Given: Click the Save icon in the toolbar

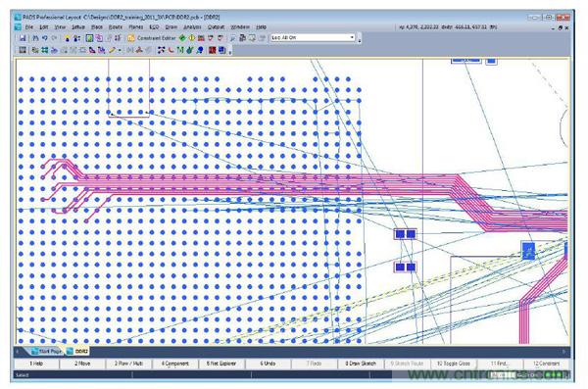Looking at the screenshot, I should [x=23, y=38].
